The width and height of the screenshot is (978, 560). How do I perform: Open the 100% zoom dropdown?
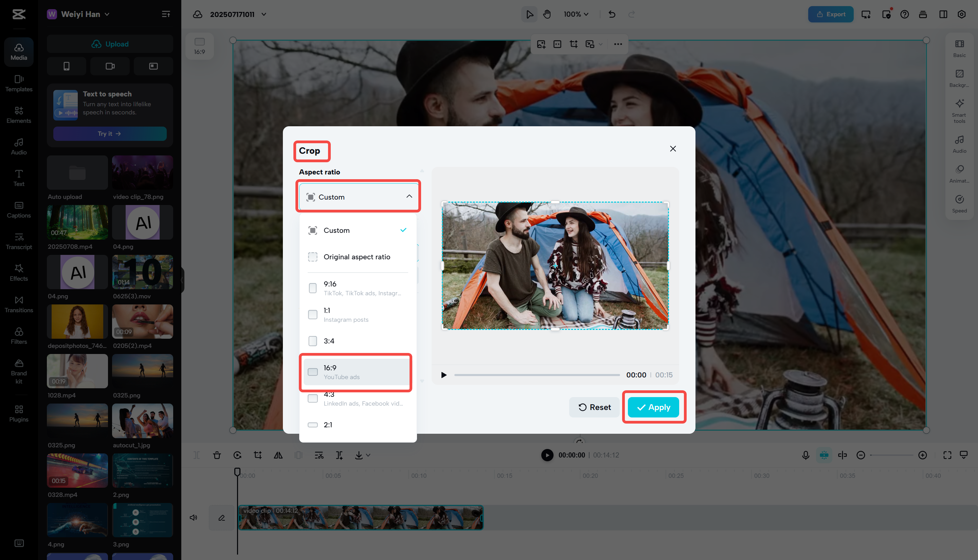(x=576, y=14)
